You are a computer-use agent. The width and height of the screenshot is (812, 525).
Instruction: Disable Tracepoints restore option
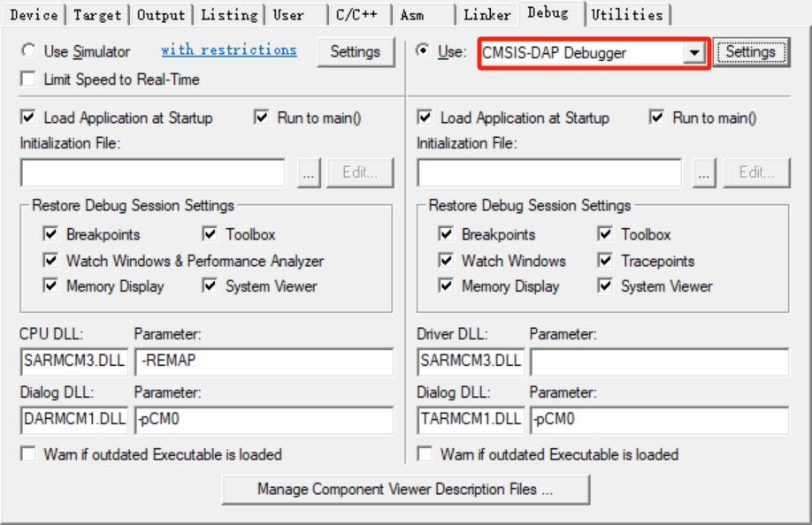(x=606, y=261)
